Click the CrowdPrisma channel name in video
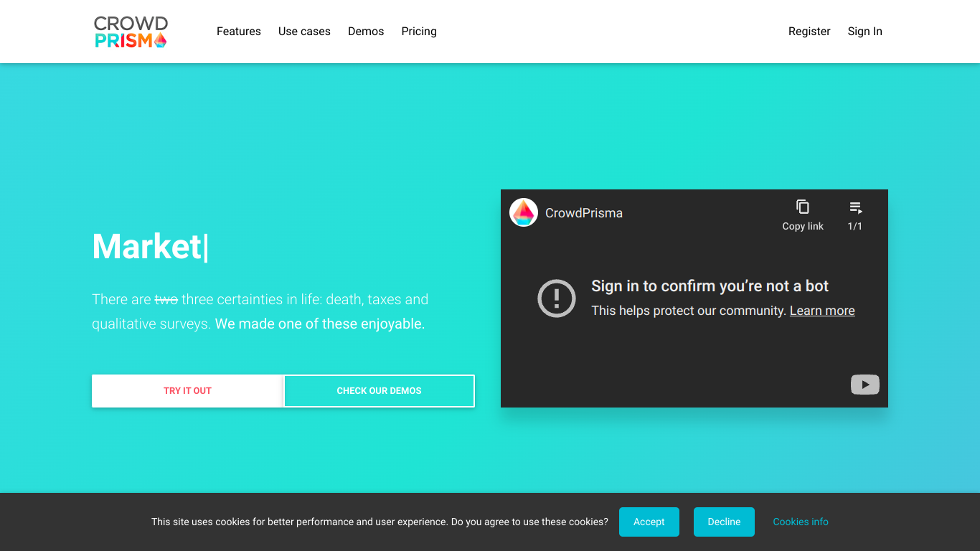The height and width of the screenshot is (551, 980). [584, 213]
